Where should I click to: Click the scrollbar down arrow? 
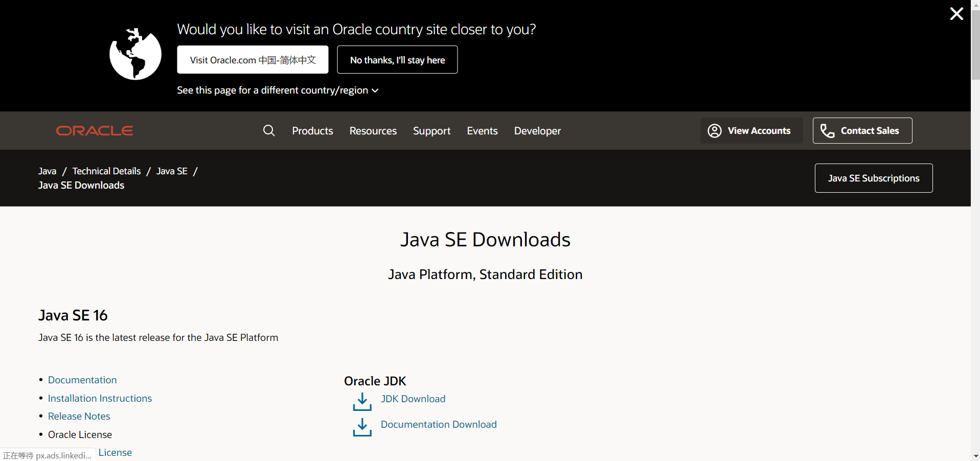pyautogui.click(x=975, y=456)
